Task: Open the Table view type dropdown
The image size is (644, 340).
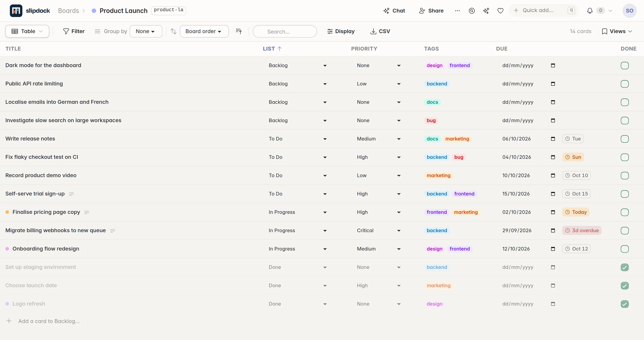Action: pos(27,31)
